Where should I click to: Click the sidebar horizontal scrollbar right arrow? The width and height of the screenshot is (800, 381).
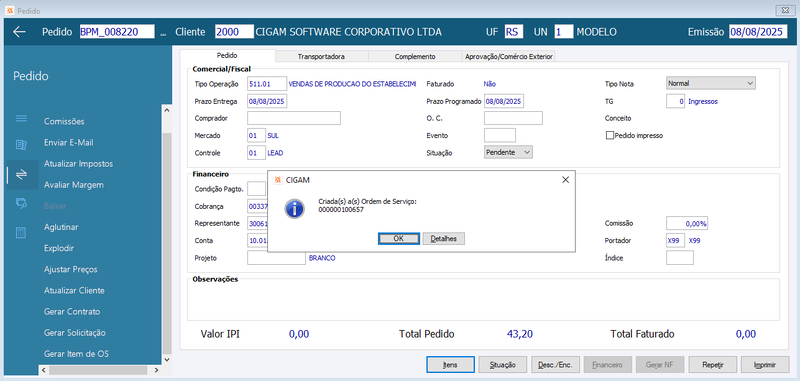(157, 370)
